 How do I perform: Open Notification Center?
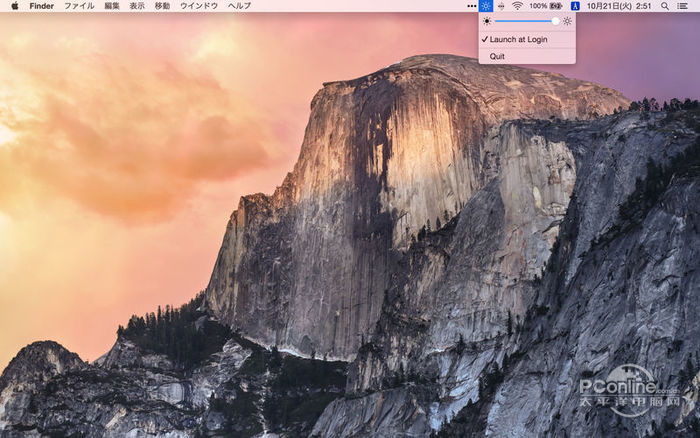(x=682, y=6)
